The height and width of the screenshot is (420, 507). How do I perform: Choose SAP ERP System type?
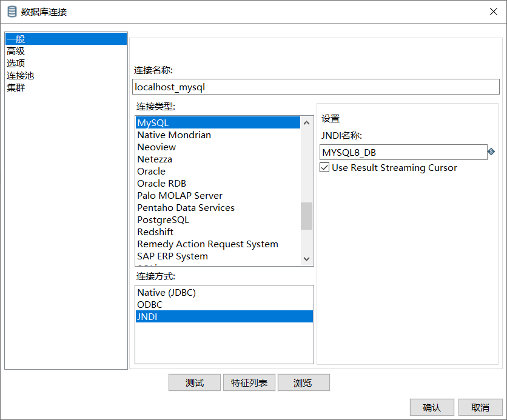218,256
